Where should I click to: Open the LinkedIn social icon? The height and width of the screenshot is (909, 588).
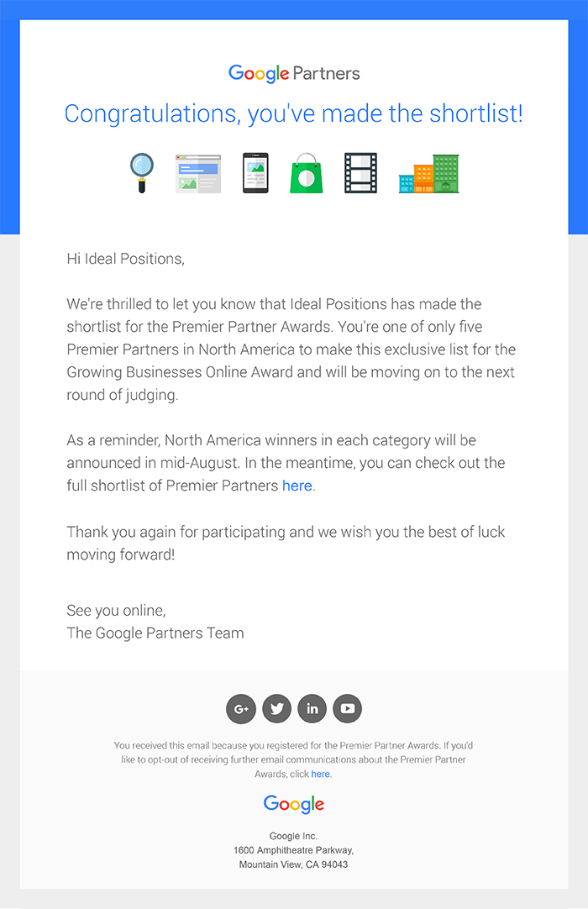[312, 708]
